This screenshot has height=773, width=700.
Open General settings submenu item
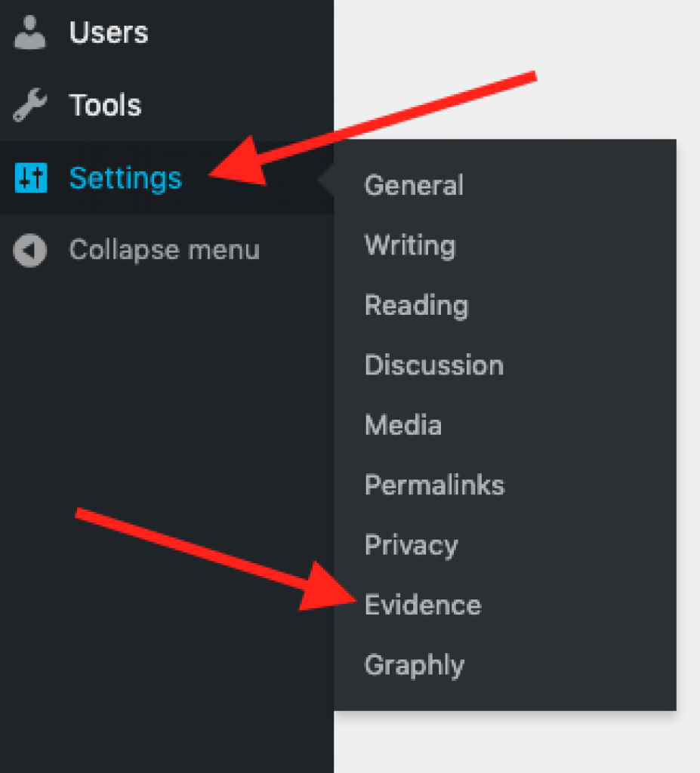413,186
